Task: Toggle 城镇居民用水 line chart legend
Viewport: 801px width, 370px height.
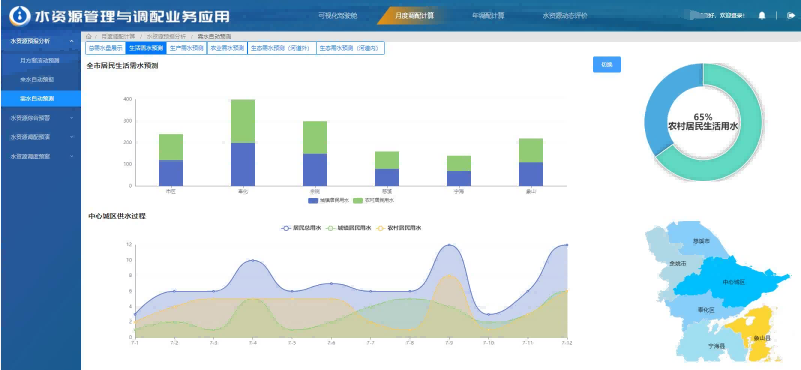Action: coord(349,228)
